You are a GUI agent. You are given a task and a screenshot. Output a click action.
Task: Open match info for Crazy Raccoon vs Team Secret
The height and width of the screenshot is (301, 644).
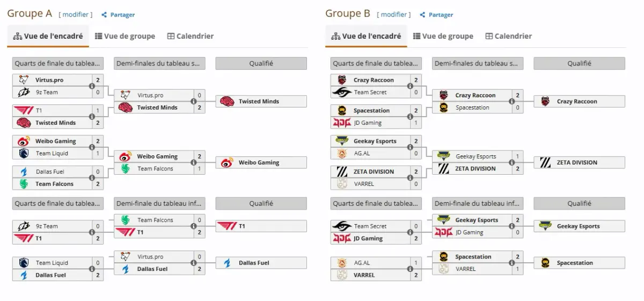pyautogui.click(x=410, y=86)
